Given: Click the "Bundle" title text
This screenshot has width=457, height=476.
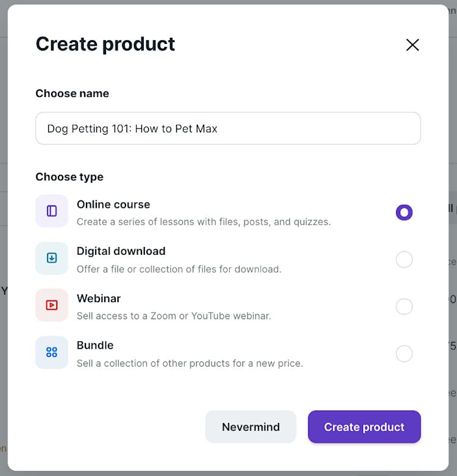Looking at the screenshot, I should coord(95,345).
